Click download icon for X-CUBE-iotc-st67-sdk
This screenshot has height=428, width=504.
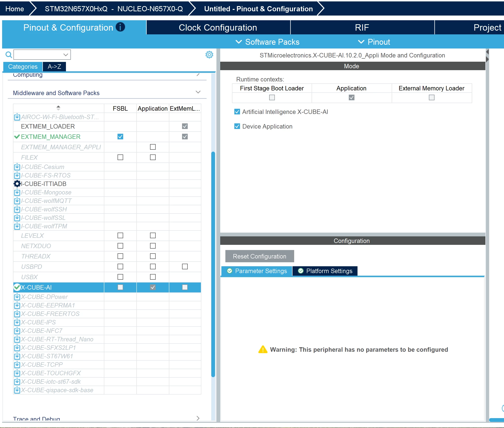[x=17, y=382]
